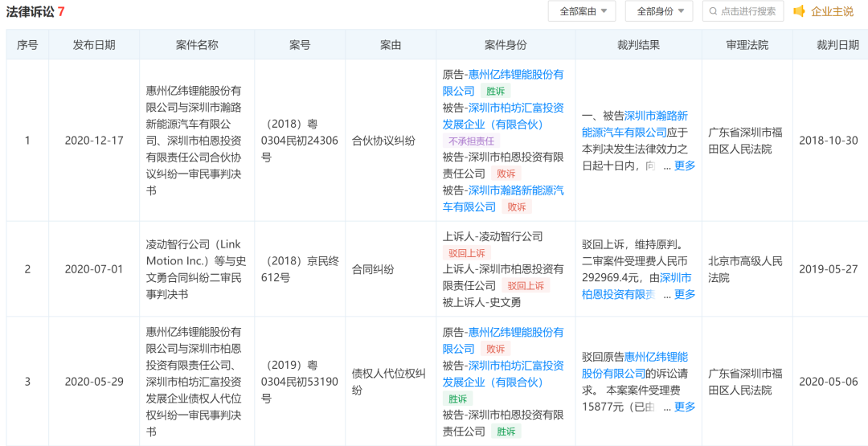Open plaintiff 惠州亿纬锂能股份有限公司 link in row 1
868x446 pixels.
click(502, 82)
